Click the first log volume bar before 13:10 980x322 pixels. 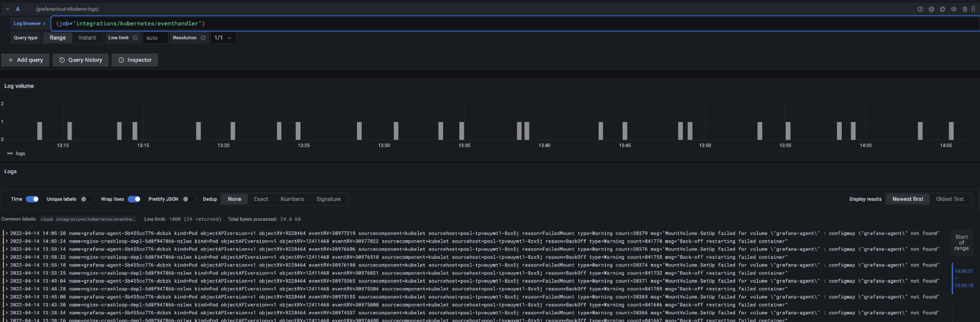pos(40,131)
